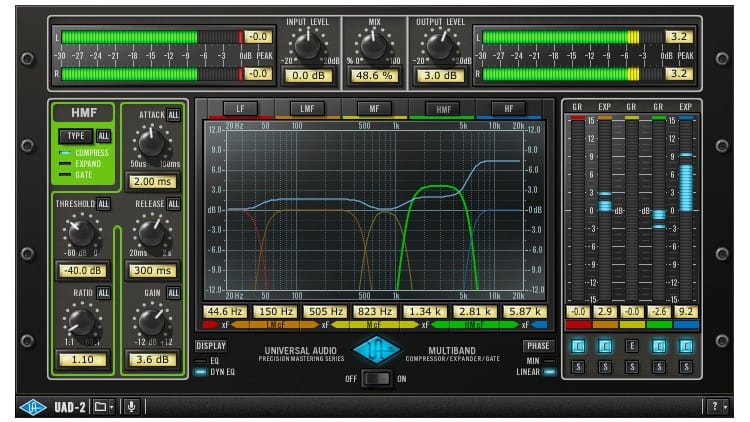Toggle the yellow MF band E button

point(632,346)
